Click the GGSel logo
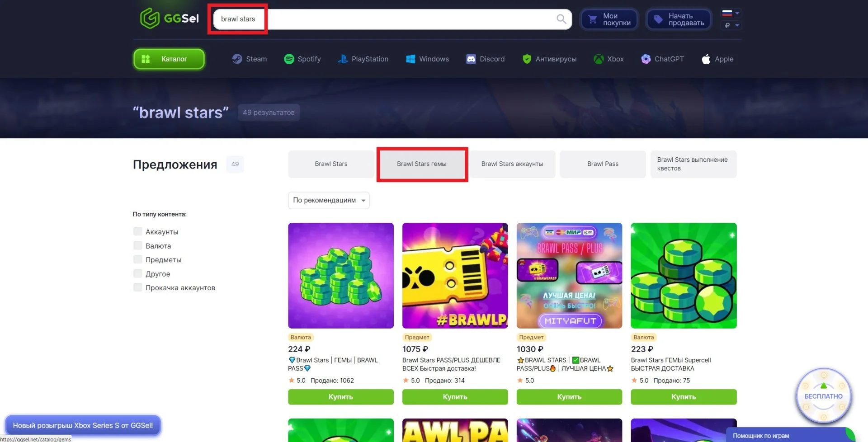Viewport: 868px width, 442px height. click(x=170, y=19)
